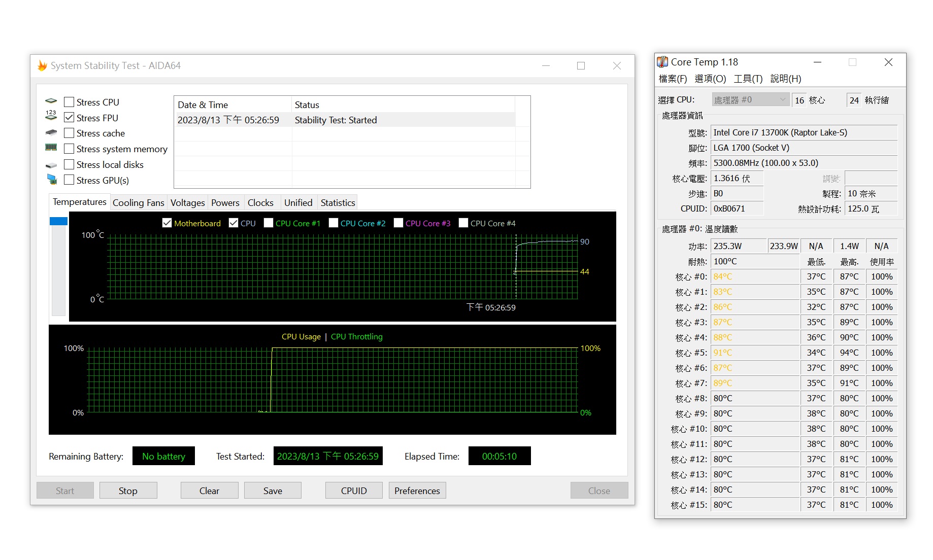The image size is (933, 560).
Task: Click the Elapsed Time 00:05:10 field
Action: click(499, 456)
